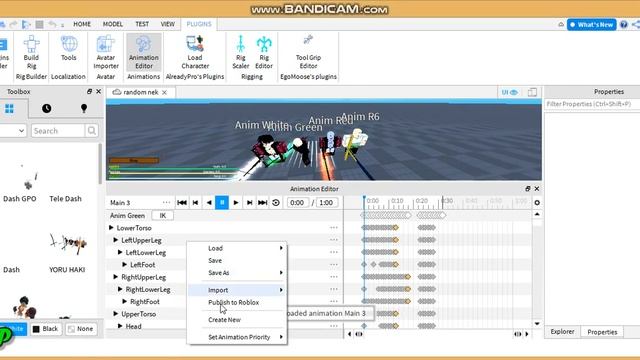The width and height of the screenshot is (640, 360).
Task: Step to the previous keyframe
Action: point(196,202)
